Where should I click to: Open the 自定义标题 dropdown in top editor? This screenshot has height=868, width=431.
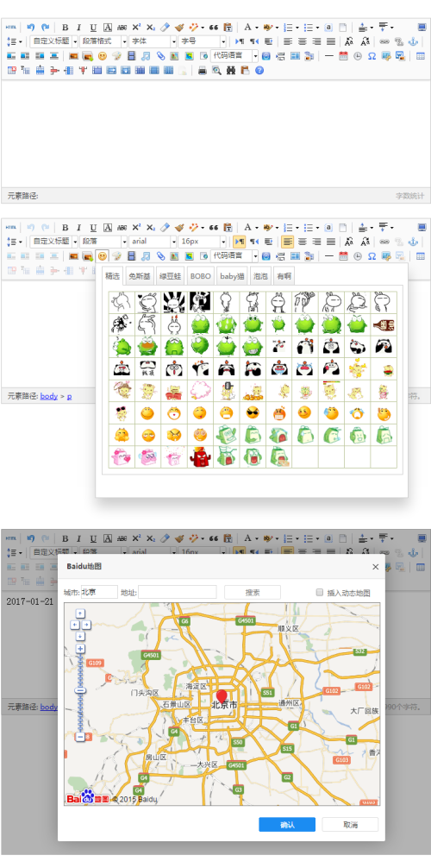(54, 41)
